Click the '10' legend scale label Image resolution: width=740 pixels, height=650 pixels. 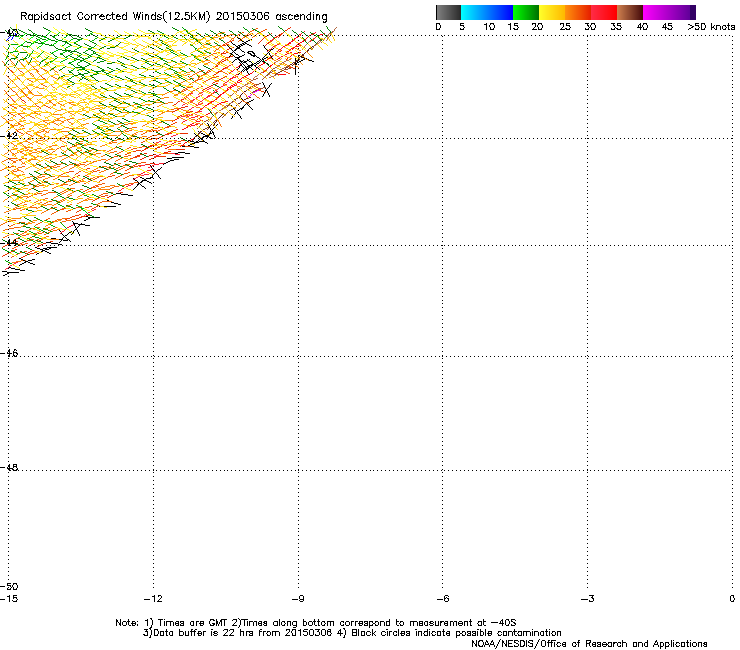tap(489, 27)
